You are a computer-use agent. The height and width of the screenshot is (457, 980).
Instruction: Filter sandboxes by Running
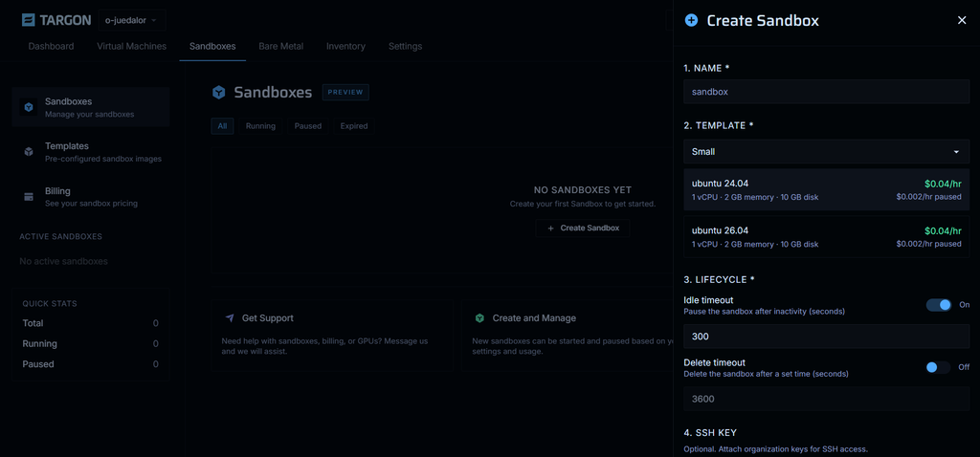pos(260,126)
